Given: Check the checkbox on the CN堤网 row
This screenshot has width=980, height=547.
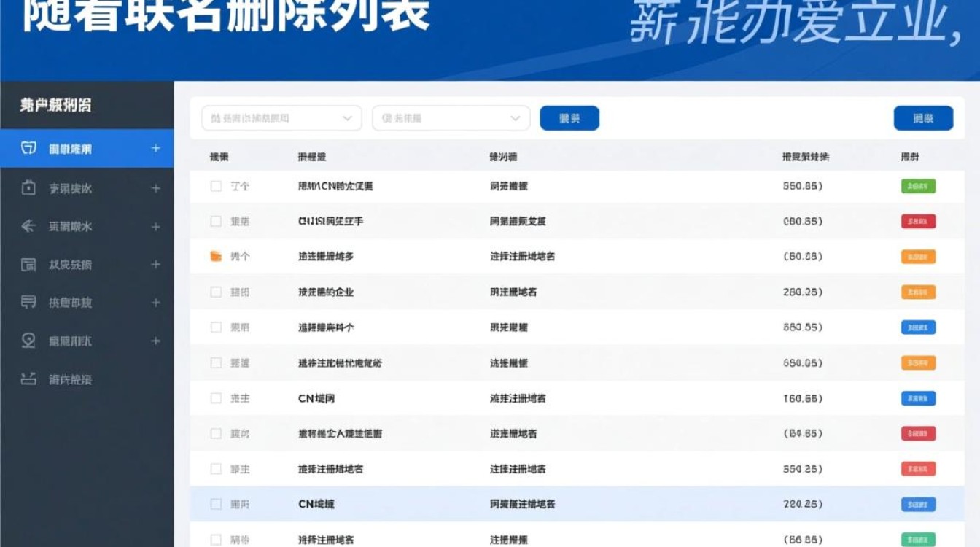Looking at the screenshot, I should point(216,398).
